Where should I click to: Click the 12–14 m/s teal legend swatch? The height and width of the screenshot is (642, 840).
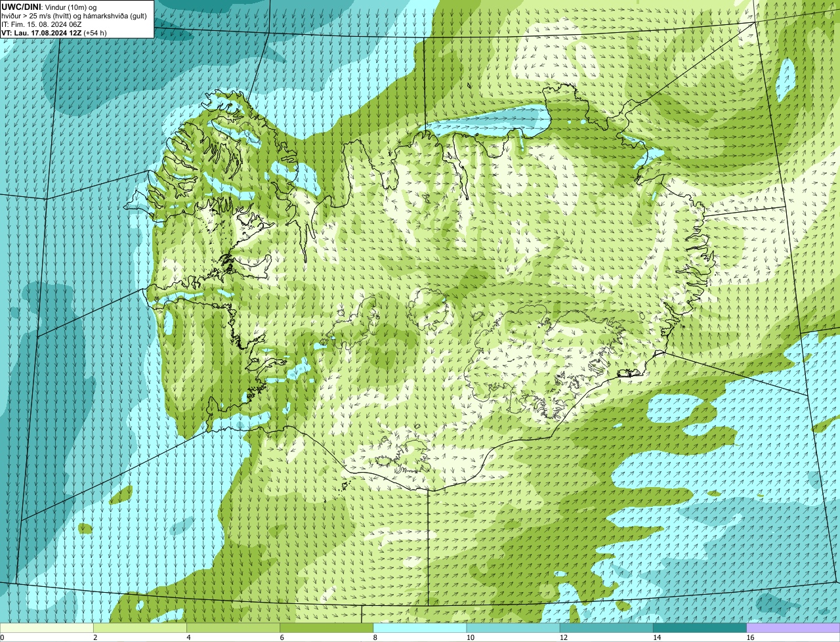pos(606,628)
